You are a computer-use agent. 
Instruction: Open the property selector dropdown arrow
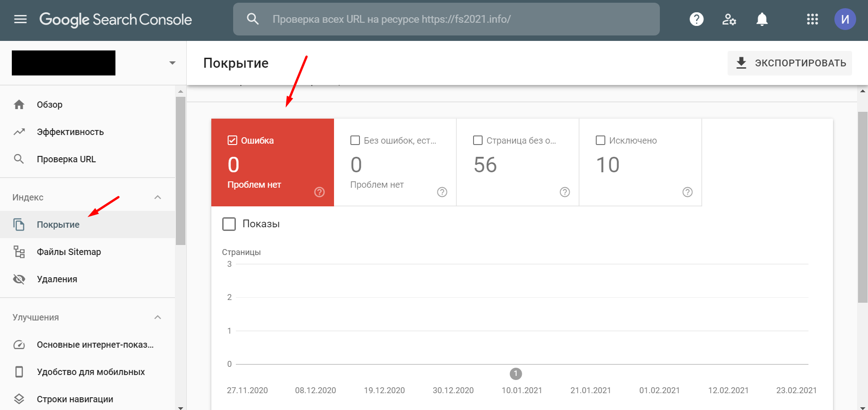172,63
